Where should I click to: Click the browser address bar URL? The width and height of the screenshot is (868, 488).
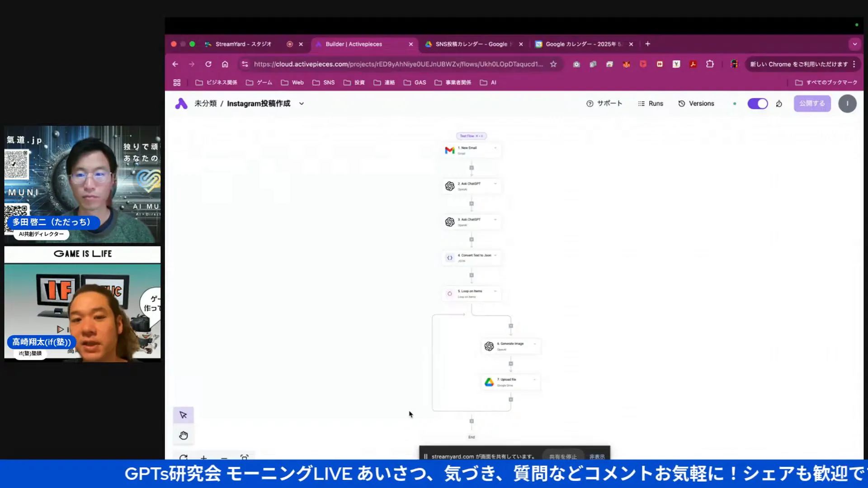click(398, 64)
